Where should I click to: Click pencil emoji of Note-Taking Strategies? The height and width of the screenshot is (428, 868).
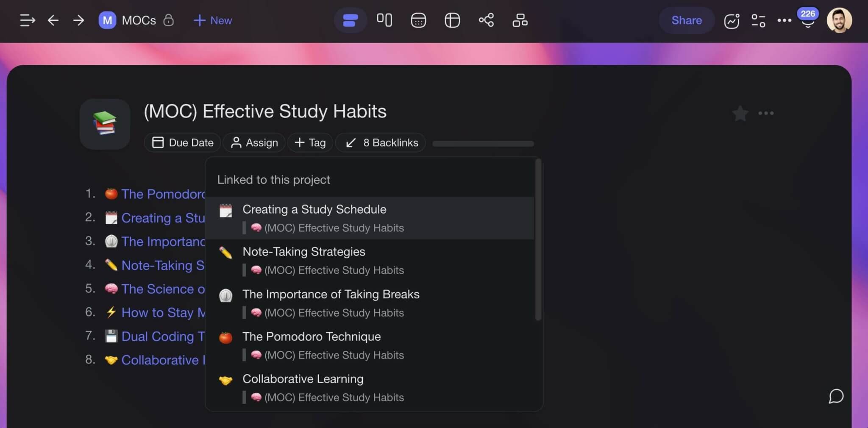coord(225,253)
